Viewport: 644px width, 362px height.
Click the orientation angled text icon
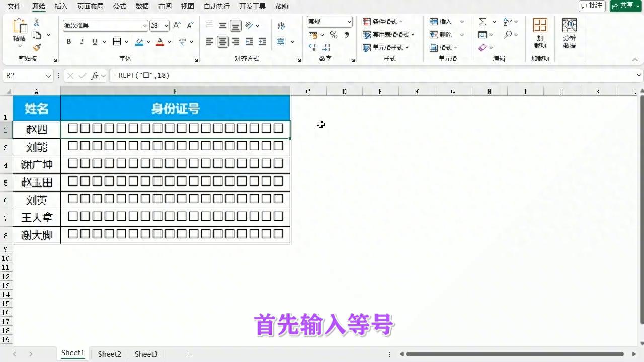(x=249, y=25)
